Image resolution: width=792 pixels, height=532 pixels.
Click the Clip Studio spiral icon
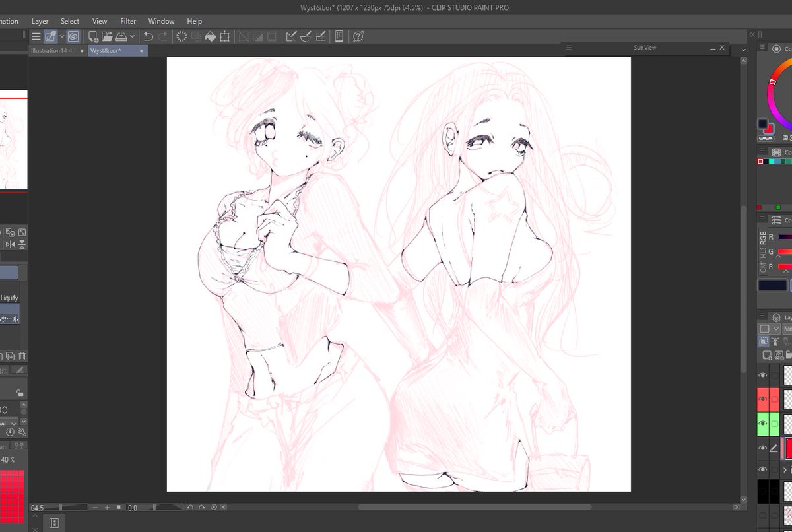tap(73, 36)
